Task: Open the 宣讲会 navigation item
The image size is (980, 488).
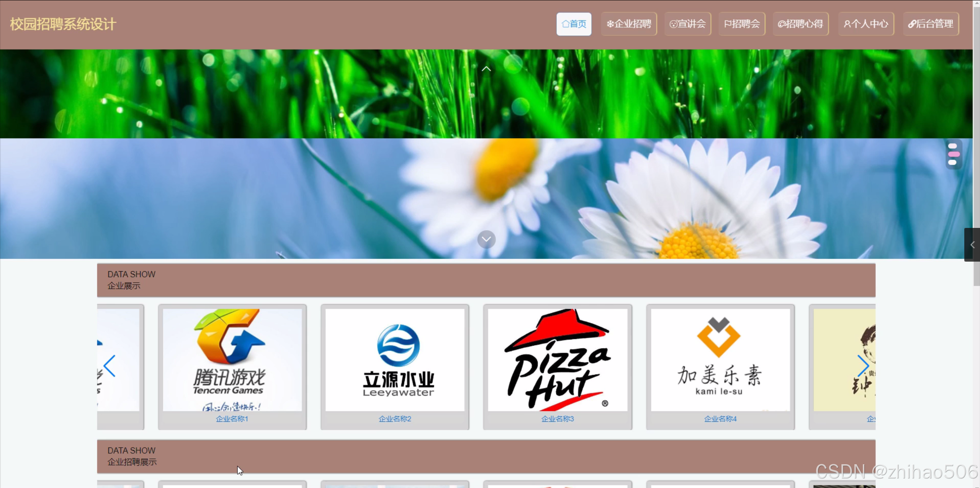Action: (687, 24)
